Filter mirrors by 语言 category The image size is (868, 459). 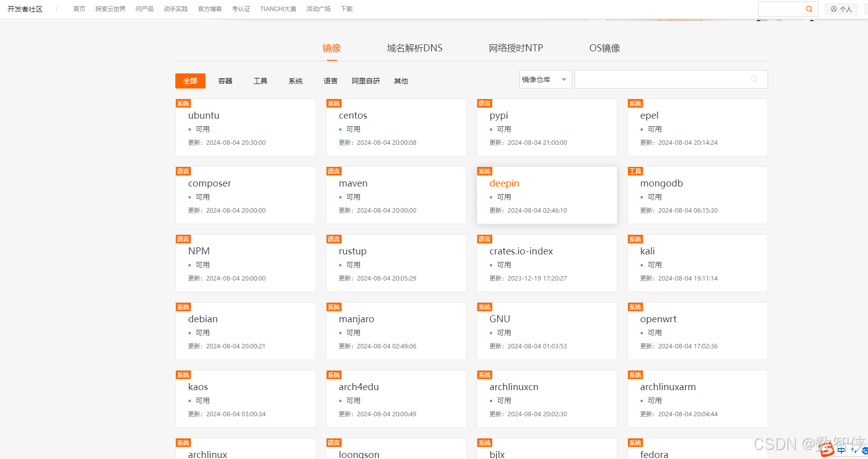(x=331, y=81)
